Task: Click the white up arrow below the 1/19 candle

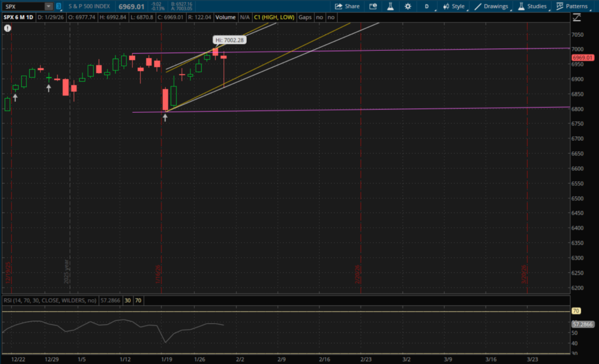Action: [165, 118]
